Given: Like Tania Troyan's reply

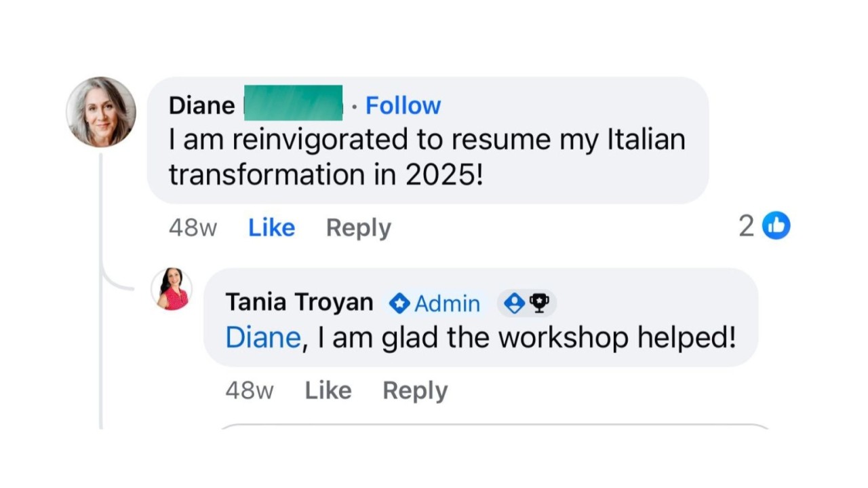Looking at the screenshot, I should (x=328, y=391).
